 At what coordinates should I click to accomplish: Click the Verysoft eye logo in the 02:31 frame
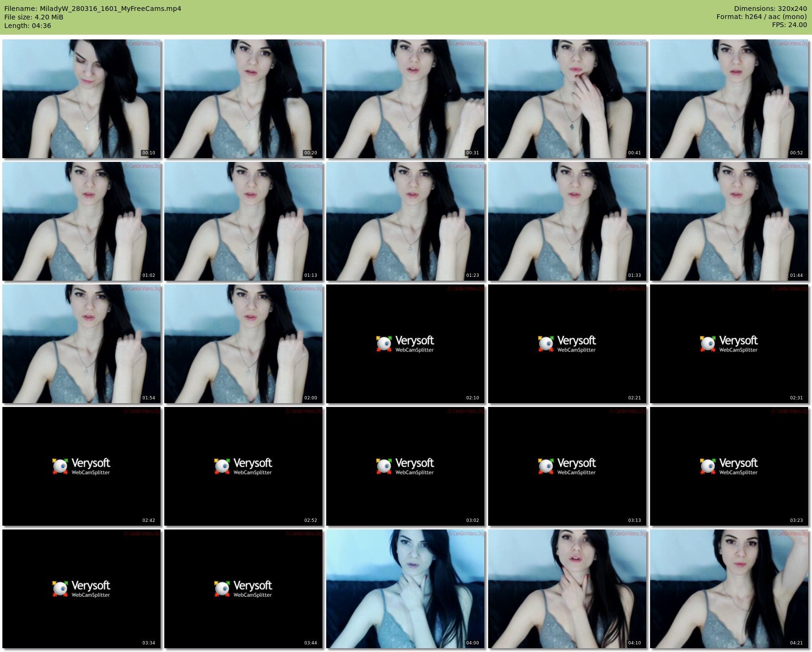coord(708,343)
